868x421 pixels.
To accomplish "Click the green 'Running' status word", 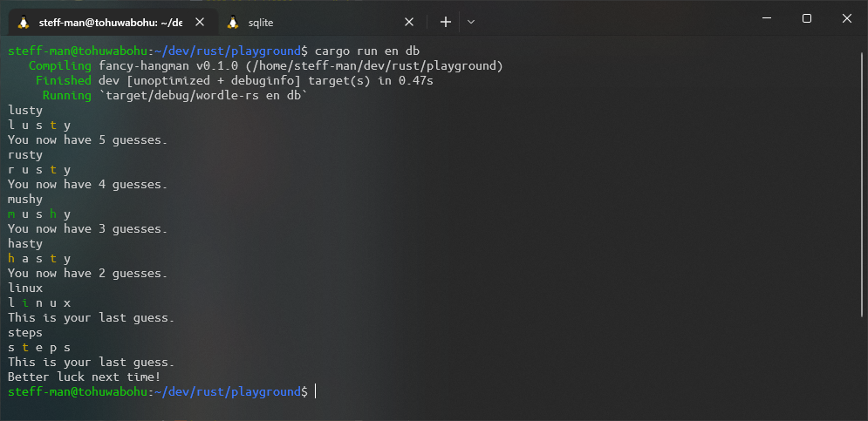I will coord(66,96).
